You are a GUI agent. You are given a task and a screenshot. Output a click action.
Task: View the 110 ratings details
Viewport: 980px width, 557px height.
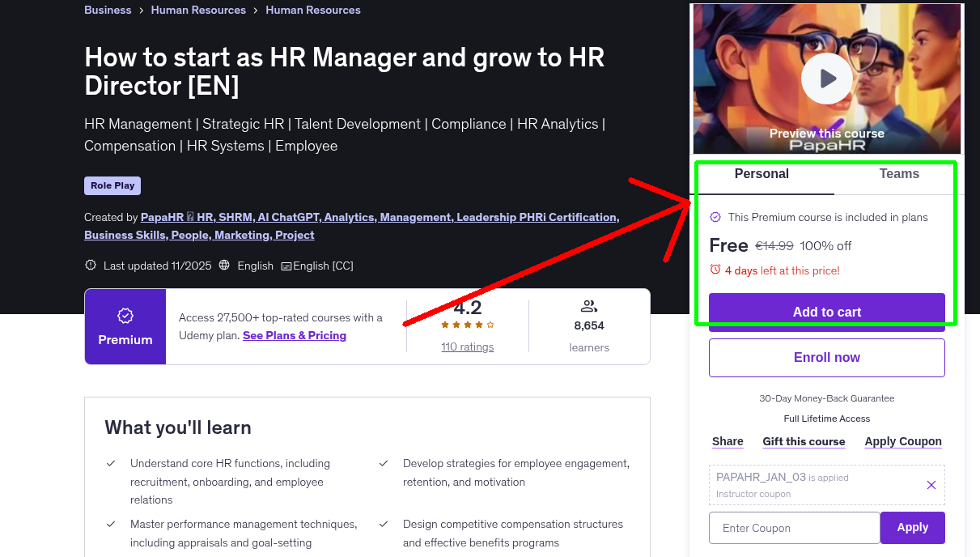coord(467,347)
